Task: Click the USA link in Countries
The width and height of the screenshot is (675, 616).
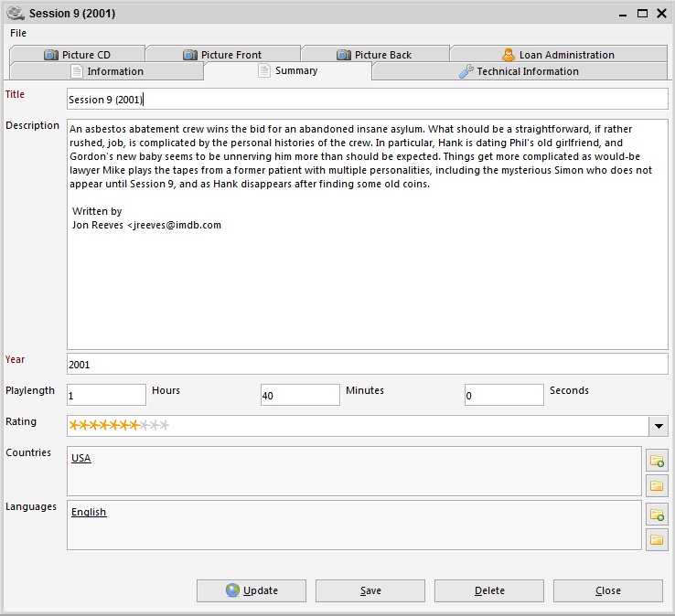Action: [x=81, y=458]
